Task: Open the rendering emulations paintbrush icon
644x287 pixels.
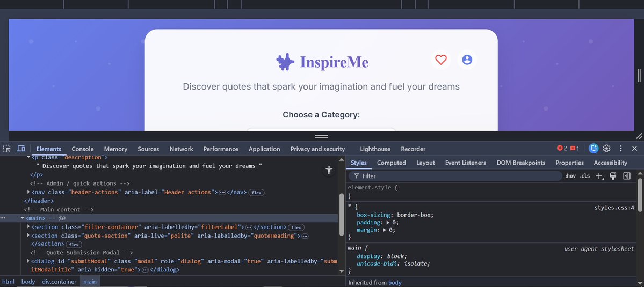Action: [613, 176]
